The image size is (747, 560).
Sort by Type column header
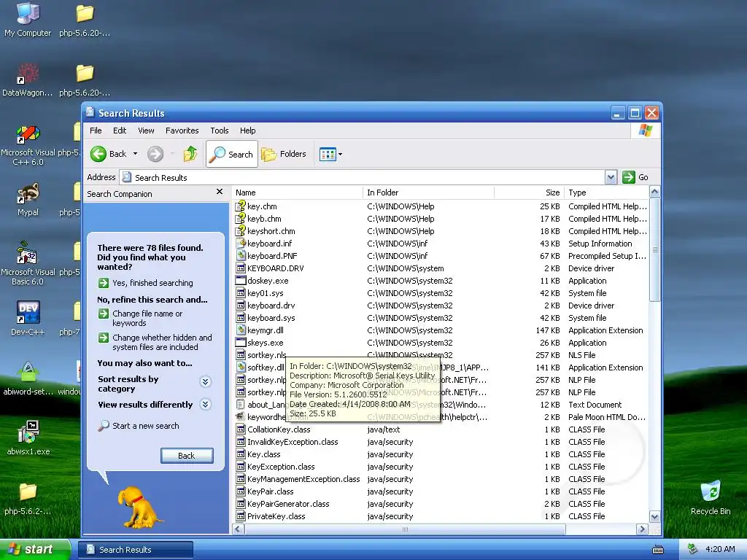click(x=606, y=192)
